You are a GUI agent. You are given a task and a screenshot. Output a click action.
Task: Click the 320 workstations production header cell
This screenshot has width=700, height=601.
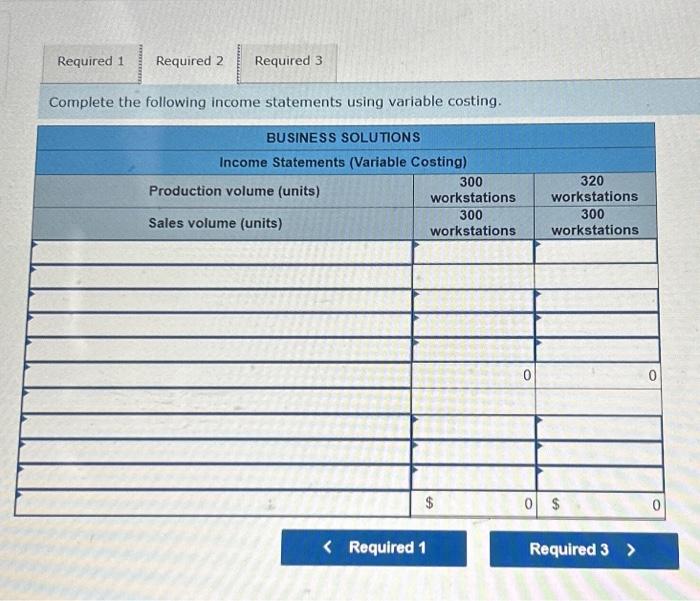[595, 189]
